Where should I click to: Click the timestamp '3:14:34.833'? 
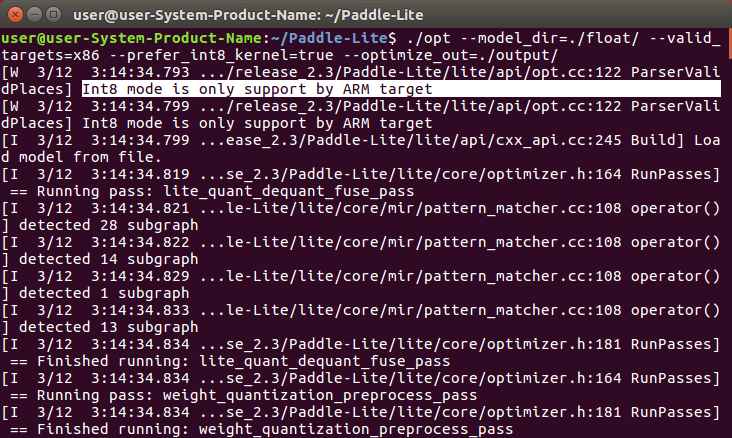point(141,311)
